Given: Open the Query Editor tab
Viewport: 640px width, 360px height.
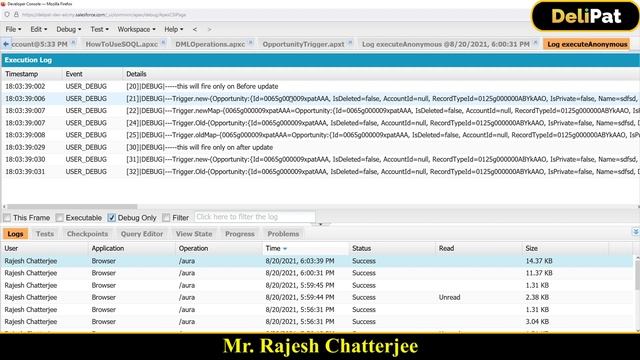Looking at the screenshot, I should click(x=142, y=234).
